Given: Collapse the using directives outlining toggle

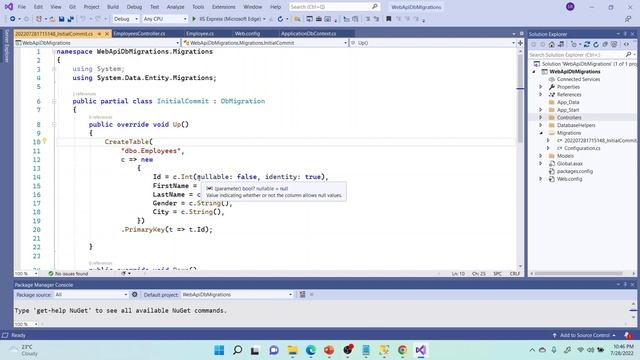Looking at the screenshot, I should (x=54, y=69).
